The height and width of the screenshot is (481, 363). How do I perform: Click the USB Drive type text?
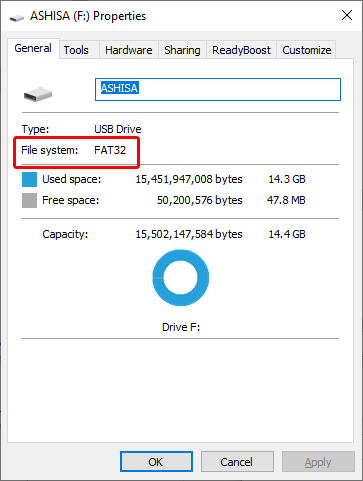[x=118, y=129]
